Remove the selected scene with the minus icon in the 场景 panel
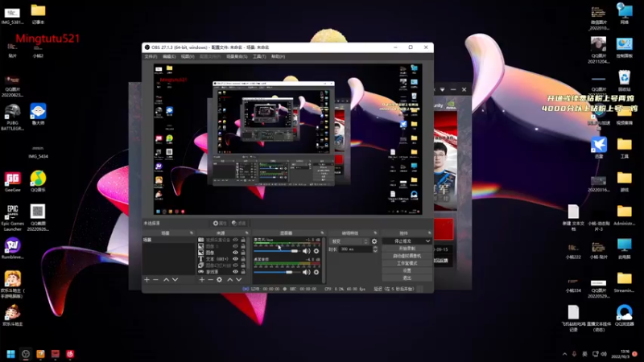This screenshot has height=362, width=644. (155, 279)
